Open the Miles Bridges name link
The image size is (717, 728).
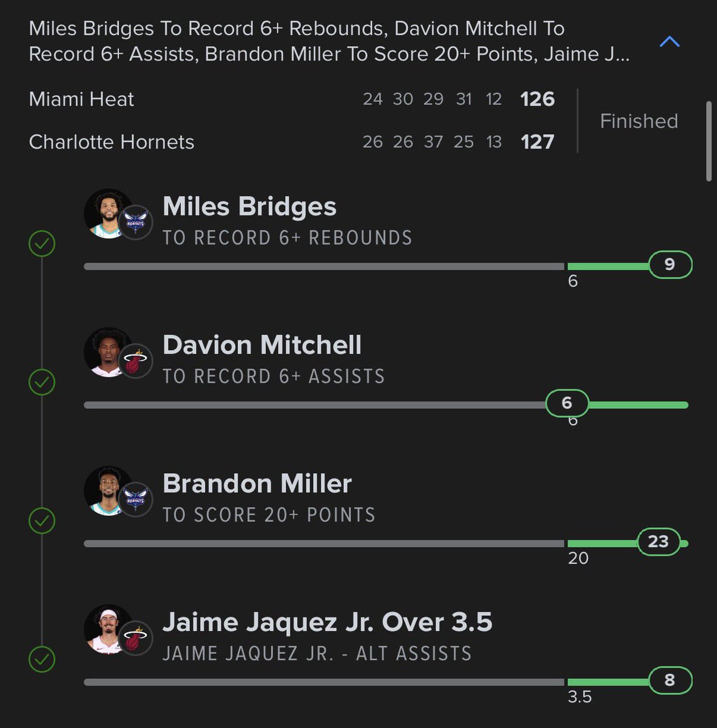tap(249, 206)
